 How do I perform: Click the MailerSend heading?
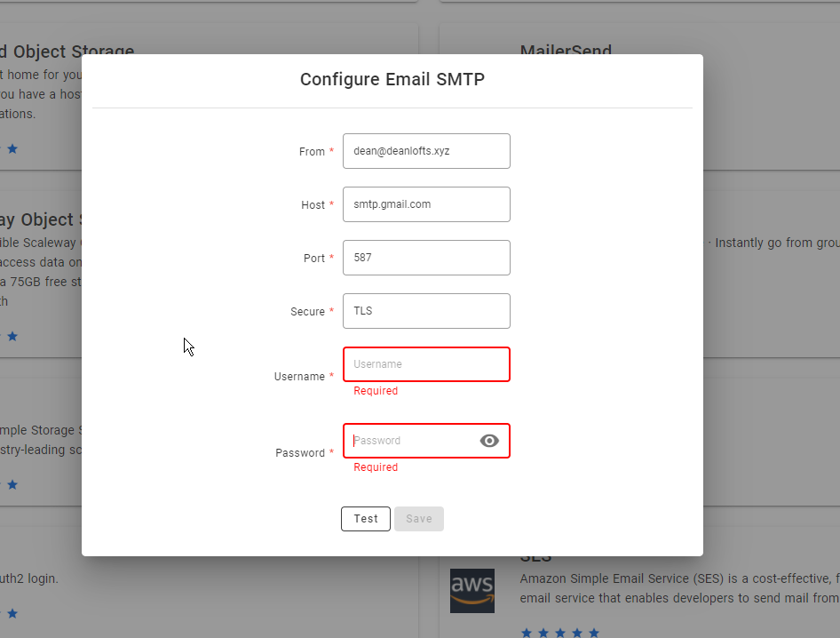566,51
